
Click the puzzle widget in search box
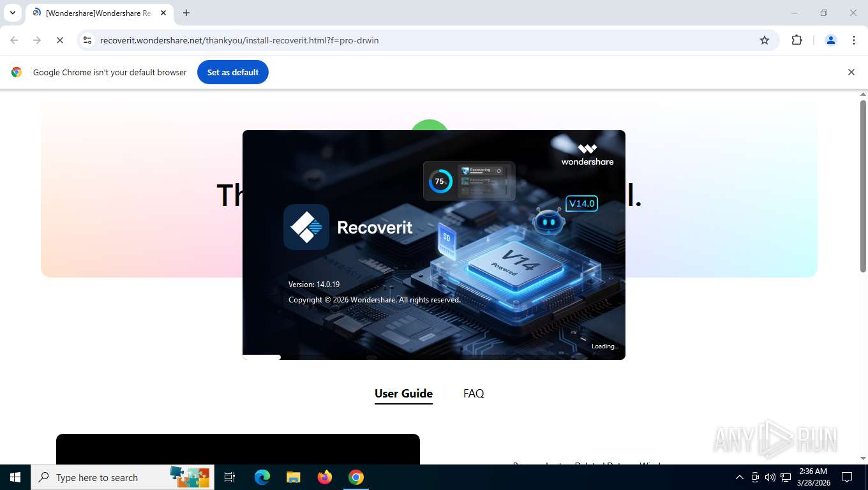190,477
